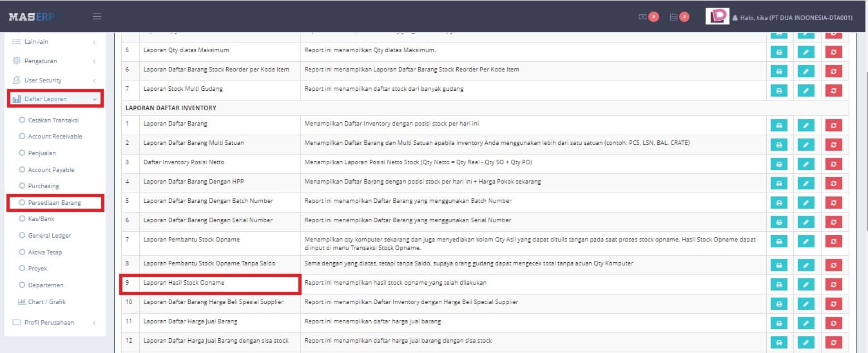Click the hamburger menu icon in header
Screen dimensions: 868x353
(97, 16)
